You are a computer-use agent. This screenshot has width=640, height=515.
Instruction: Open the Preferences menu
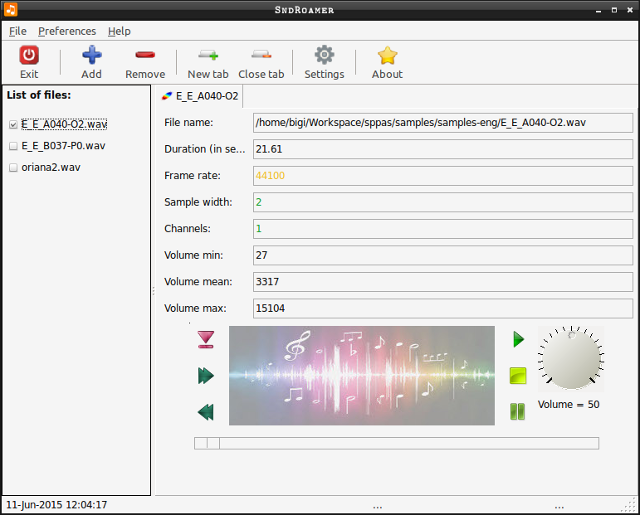(67, 31)
